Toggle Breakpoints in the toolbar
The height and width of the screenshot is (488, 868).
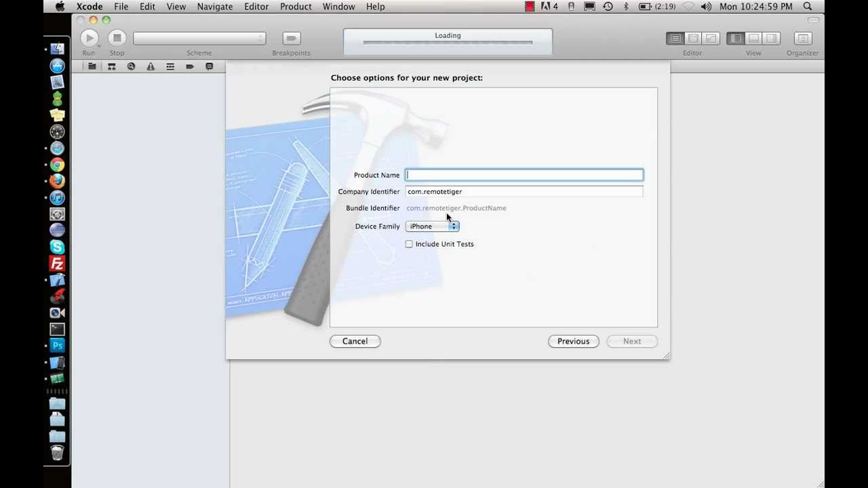click(x=292, y=39)
